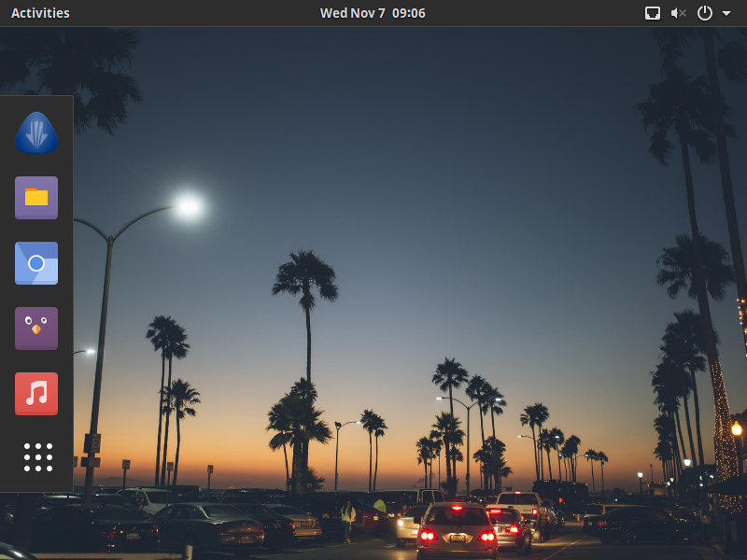Expand the system status chevron arrow
This screenshot has width=747, height=560.
(x=727, y=13)
